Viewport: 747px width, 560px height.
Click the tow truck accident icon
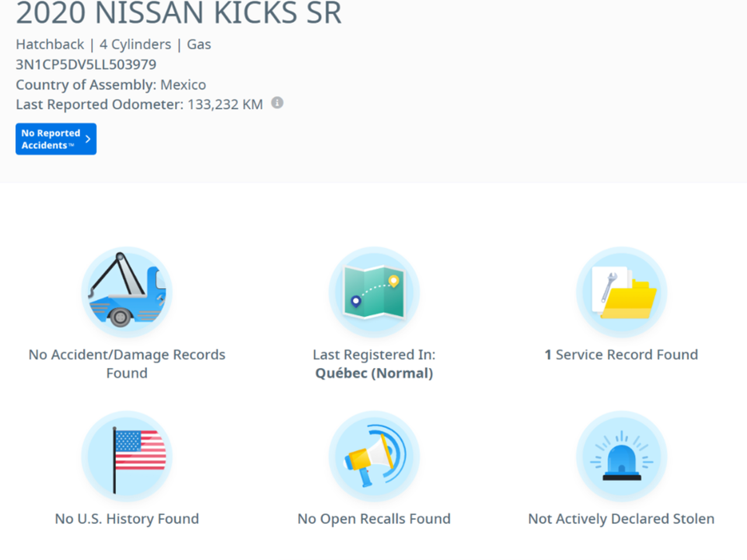point(127,292)
